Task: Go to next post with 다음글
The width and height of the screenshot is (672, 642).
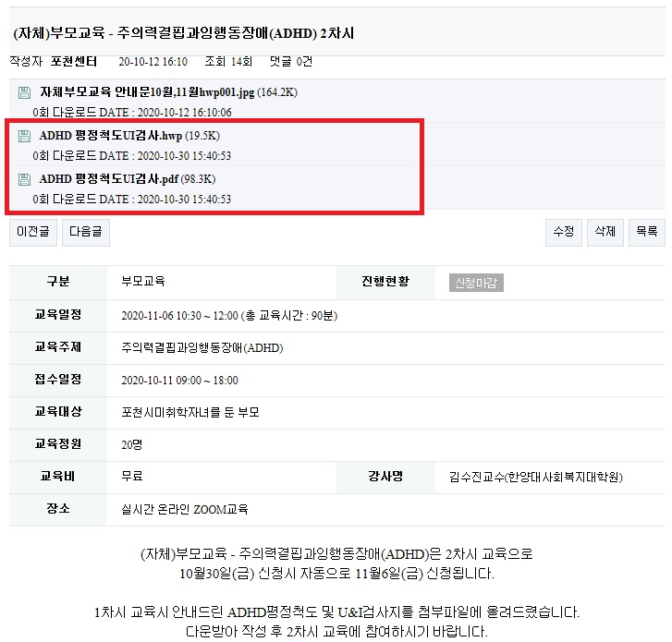Action: (86, 233)
